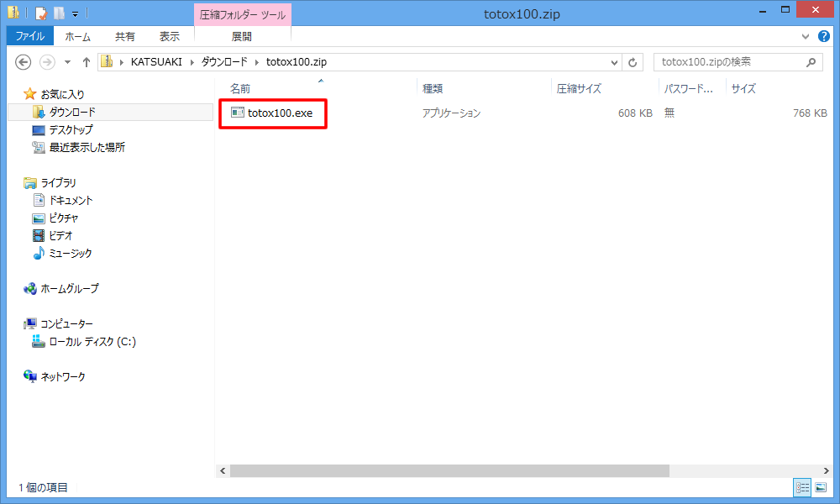Click KATSUAKI in the address path
The height and width of the screenshot is (504, 840).
click(156, 61)
